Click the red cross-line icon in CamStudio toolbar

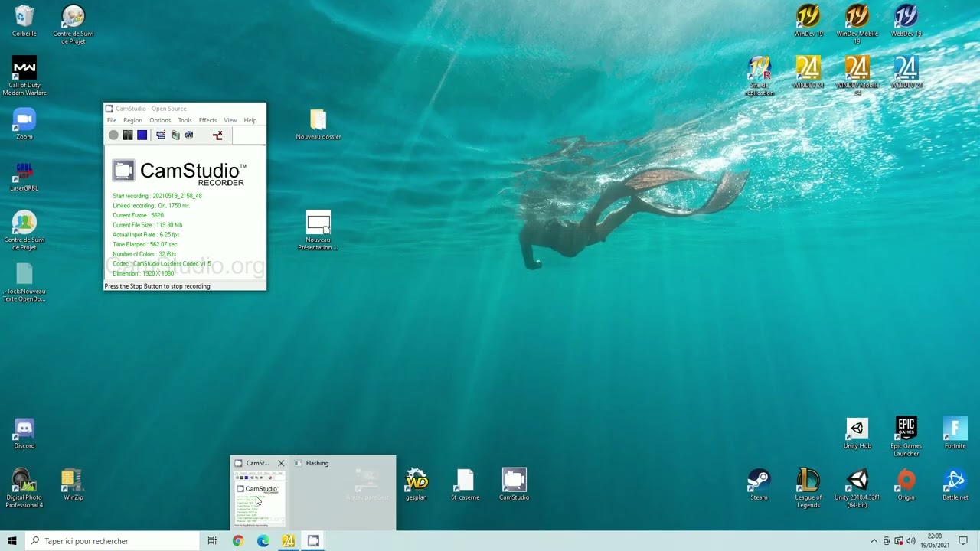217,135
